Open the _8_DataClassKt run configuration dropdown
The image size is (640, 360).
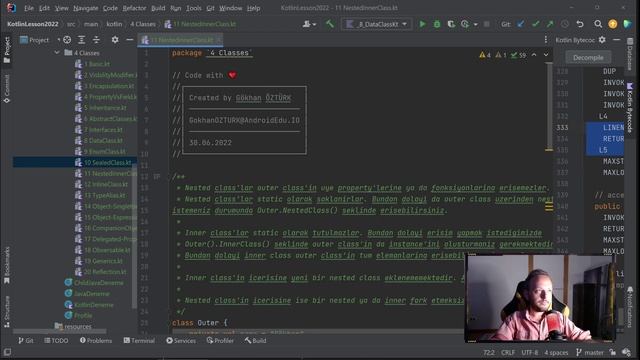coord(376,24)
